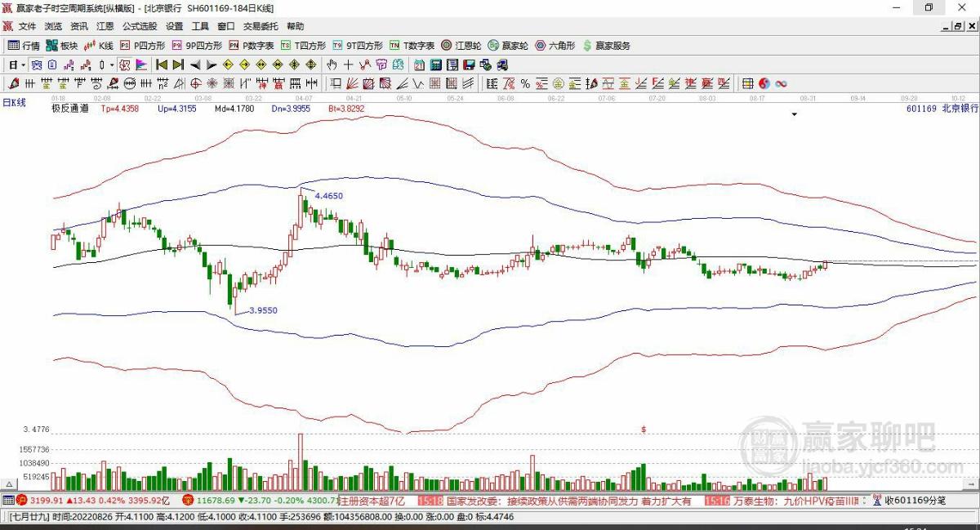Select the V-shaped wave line tool
Screen dimensions: 980x530
click(x=417, y=83)
